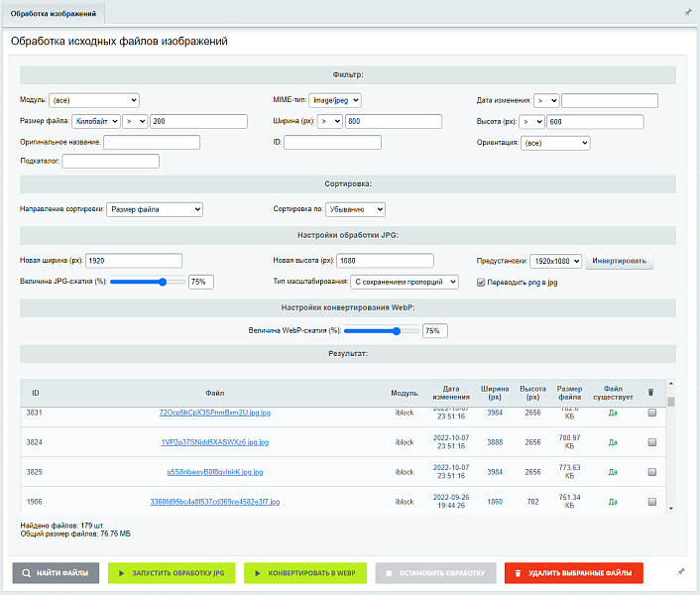Click the trash icon in table header
Image resolution: width=700 pixels, height=595 pixels.
click(x=651, y=393)
